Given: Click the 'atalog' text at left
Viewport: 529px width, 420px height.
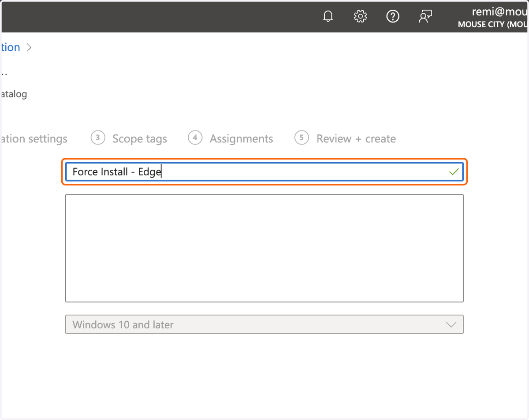Looking at the screenshot, I should (x=14, y=94).
